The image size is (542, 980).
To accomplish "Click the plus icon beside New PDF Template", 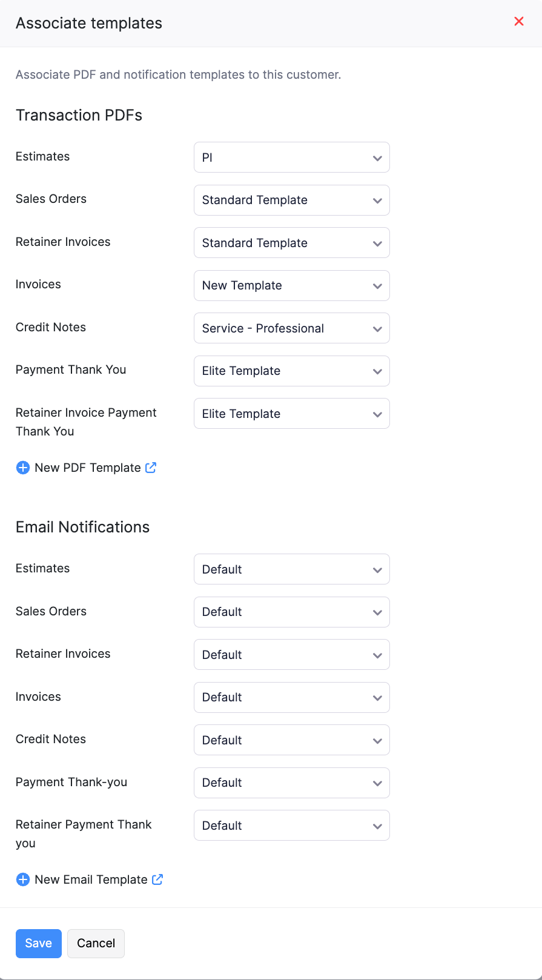I will (x=22, y=468).
